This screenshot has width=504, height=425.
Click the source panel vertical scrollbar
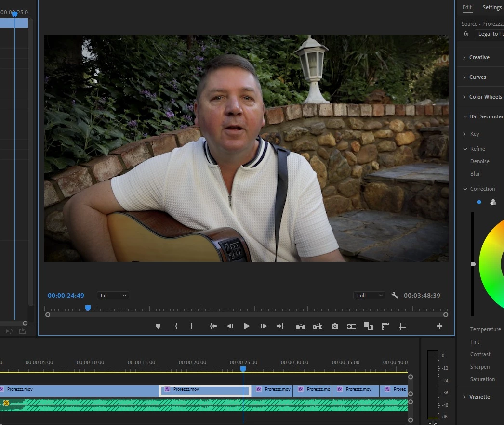31,162
